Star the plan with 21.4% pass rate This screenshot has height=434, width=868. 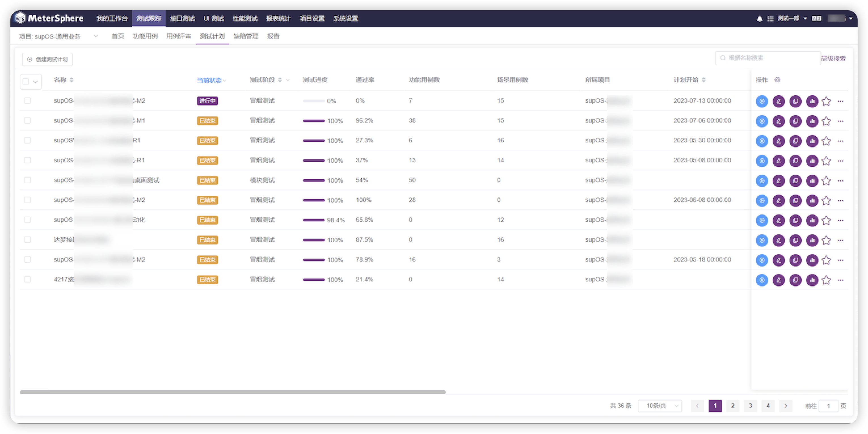click(827, 280)
